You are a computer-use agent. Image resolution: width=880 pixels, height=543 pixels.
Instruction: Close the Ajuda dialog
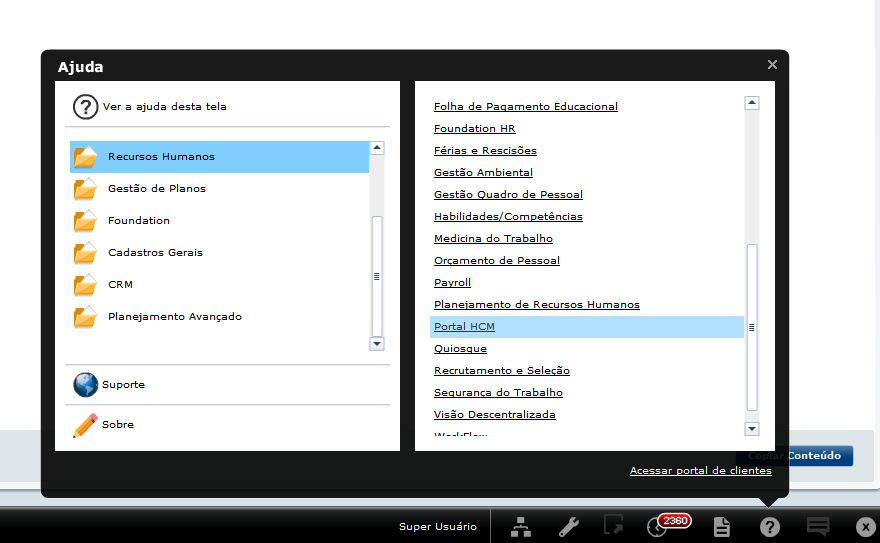click(x=772, y=65)
